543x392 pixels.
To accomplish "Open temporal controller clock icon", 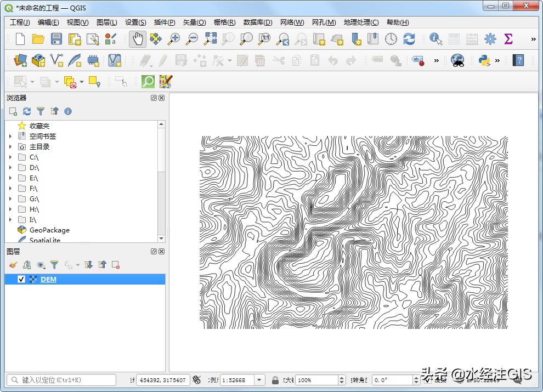I will 391,39.
